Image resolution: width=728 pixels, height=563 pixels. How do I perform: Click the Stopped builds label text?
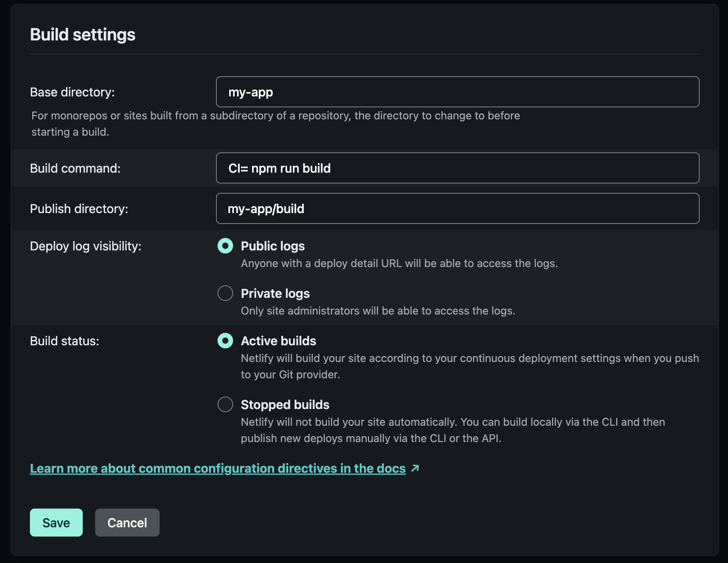pyautogui.click(x=285, y=405)
